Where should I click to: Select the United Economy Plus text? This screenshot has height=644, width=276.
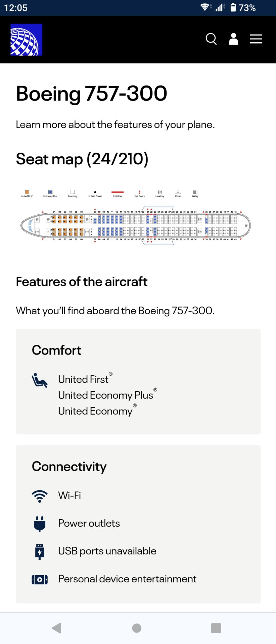click(x=106, y=395)
